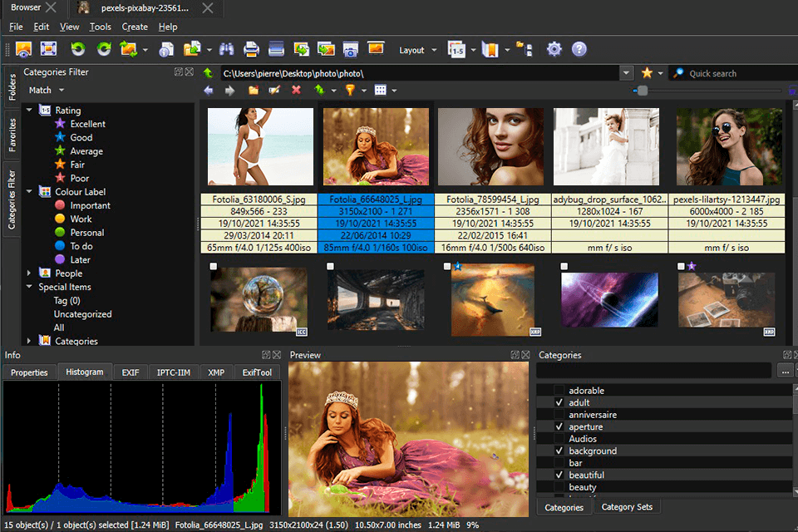Viewport: 798px width, 532px height.
Task: Click the red X Delete icon
Action: 296,91
